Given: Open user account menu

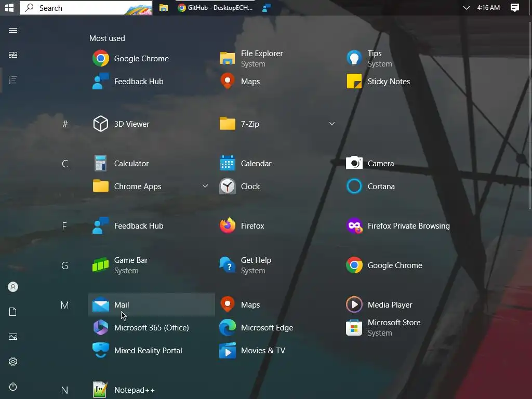Looking at the screenshot, I should (13, 287).
